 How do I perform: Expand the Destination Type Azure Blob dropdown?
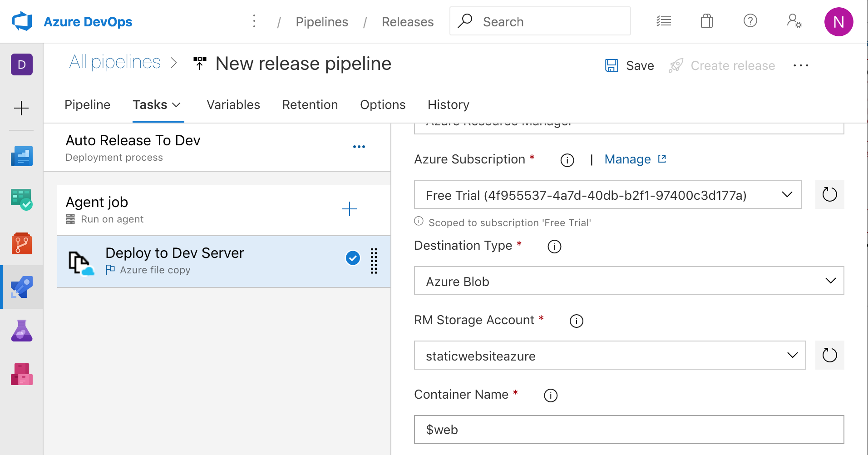830,281
